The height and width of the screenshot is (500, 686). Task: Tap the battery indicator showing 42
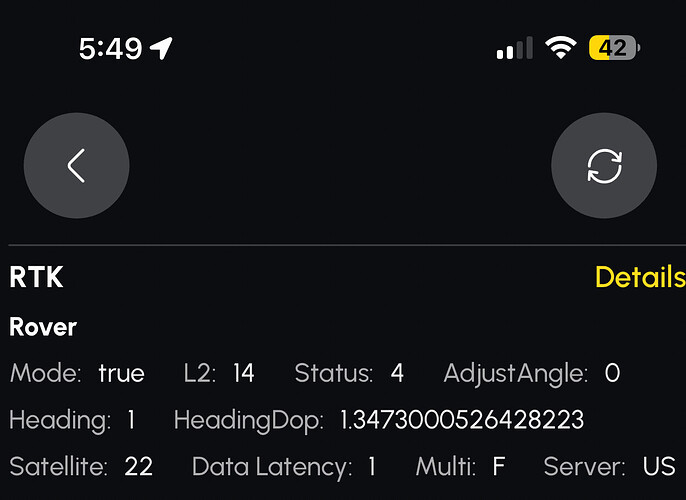coord(614,47)
